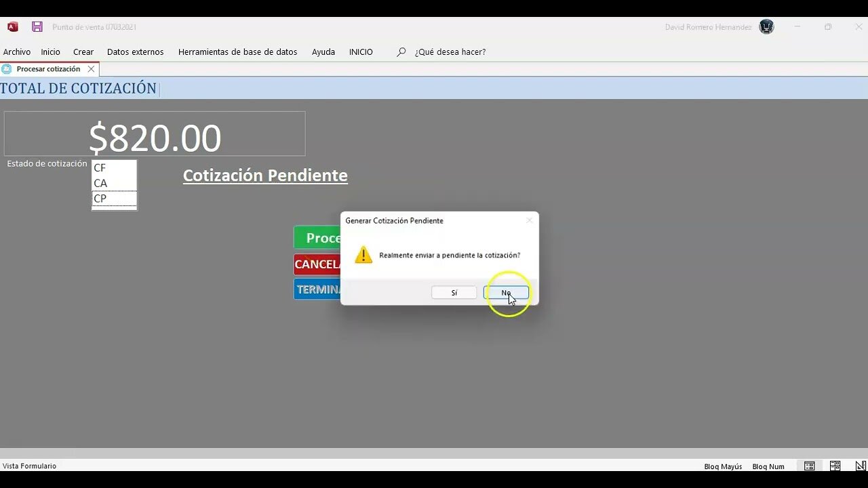Image resolution: width=868 pixels, height=488 pixels.
Task: Click the Vista Formulario status text
Action: click(29, 466)
